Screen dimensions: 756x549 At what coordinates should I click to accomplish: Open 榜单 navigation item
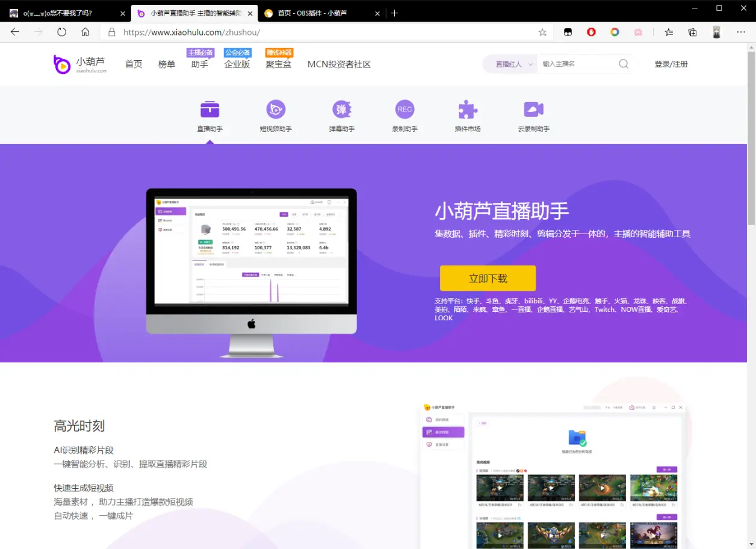tap(167, 64)
